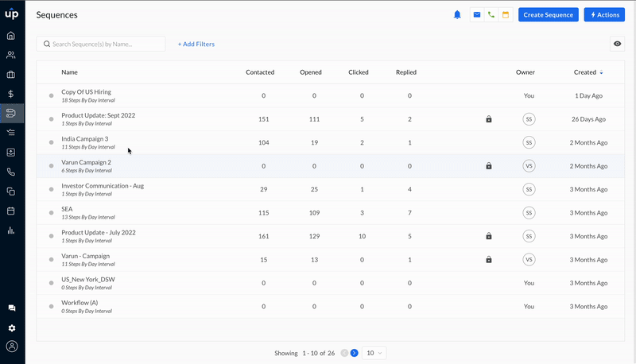
Task: Click the Add Filters link
Action: pos(196,45)
